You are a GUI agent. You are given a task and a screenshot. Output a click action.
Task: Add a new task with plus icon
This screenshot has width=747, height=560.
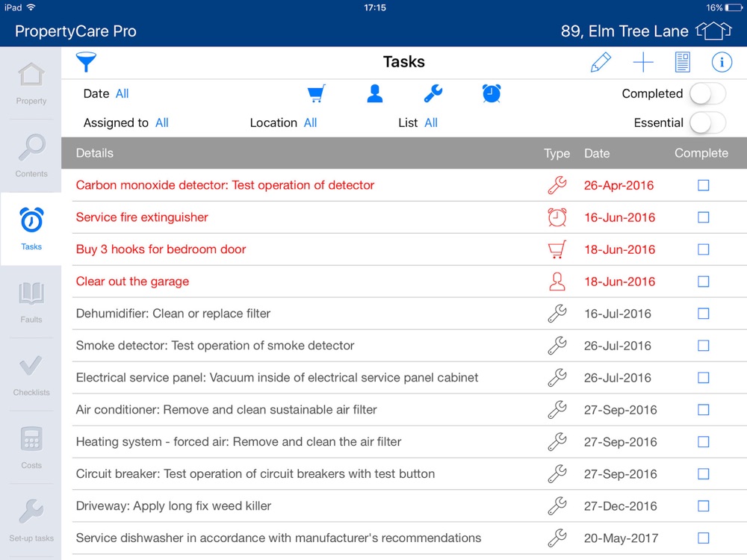(x=642, y=62)
